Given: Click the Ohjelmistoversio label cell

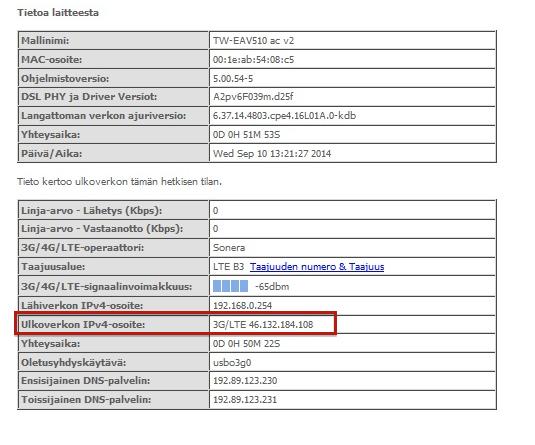Looking at the screenshot, I should click(x=113, y=79).
